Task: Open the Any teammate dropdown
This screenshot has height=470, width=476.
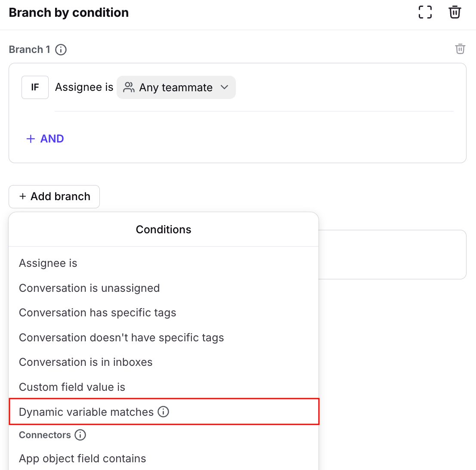Action: click(x=176, y=87)
